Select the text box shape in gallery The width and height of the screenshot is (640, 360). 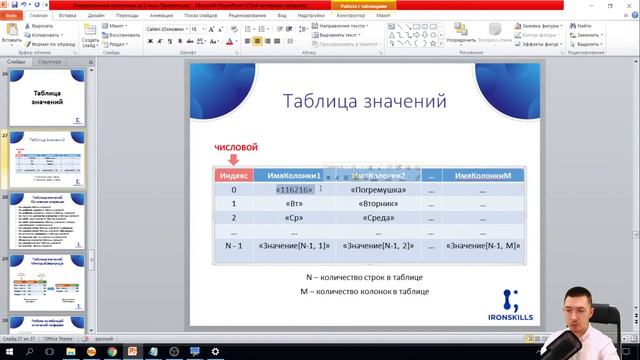tap(391, 27)
